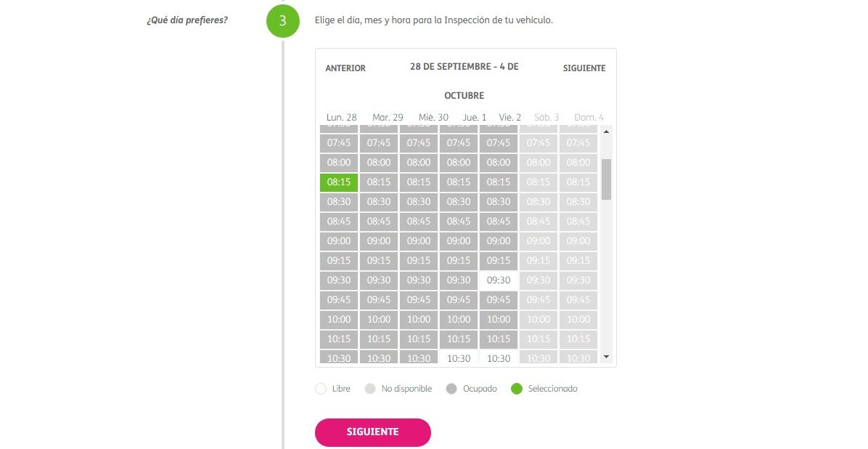Select the free 09:30 slot on Friday
The height and width of the screenshot is (449, 868).
coord(499,280)
